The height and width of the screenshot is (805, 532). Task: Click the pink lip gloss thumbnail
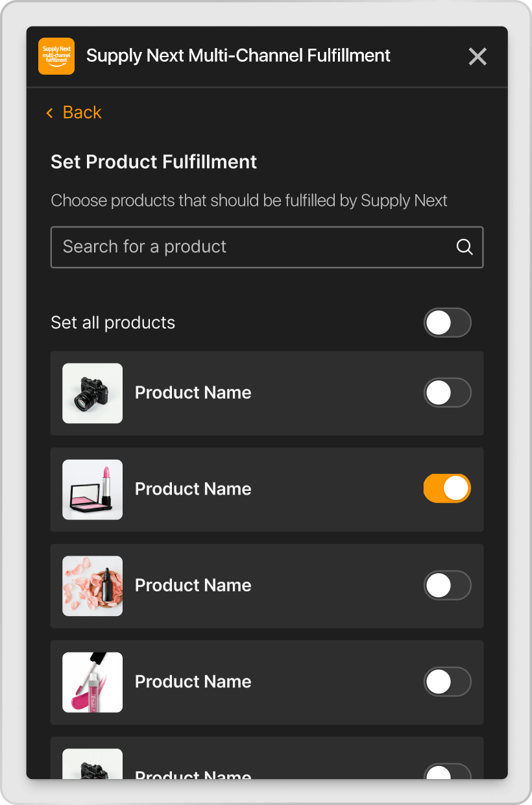[x=92, y=682]
